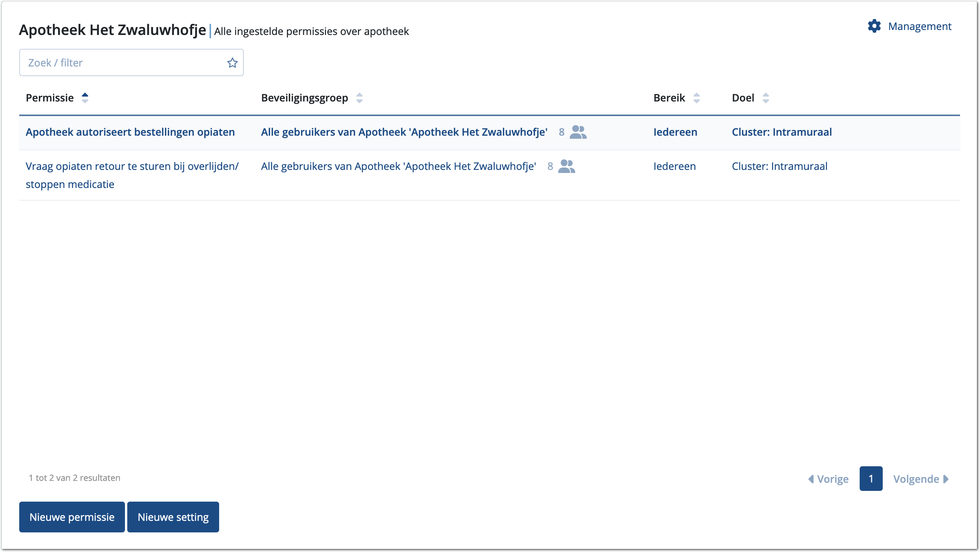Click 'Iedereen' in the first row
This screenshot has height=552, width=980.
pos(675,132)
